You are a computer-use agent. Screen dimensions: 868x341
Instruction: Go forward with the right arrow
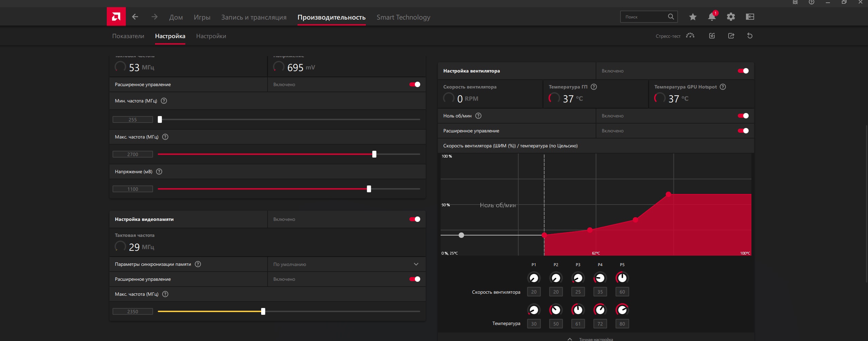154,17
